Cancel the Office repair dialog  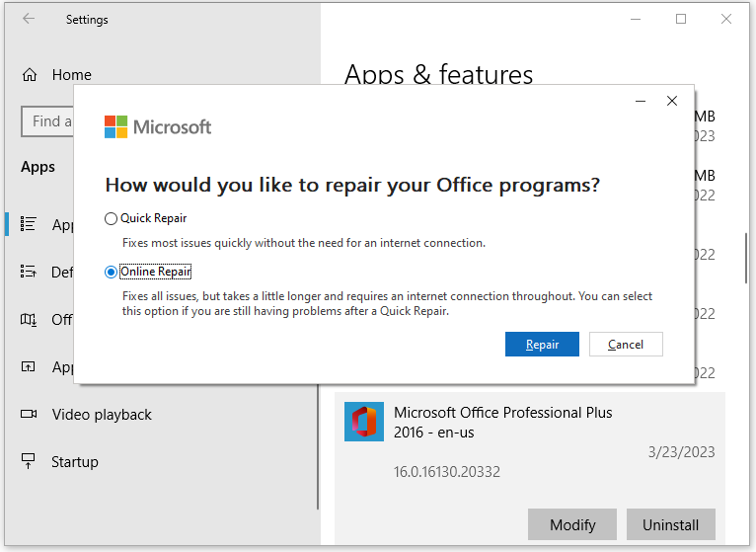point(626,345)
